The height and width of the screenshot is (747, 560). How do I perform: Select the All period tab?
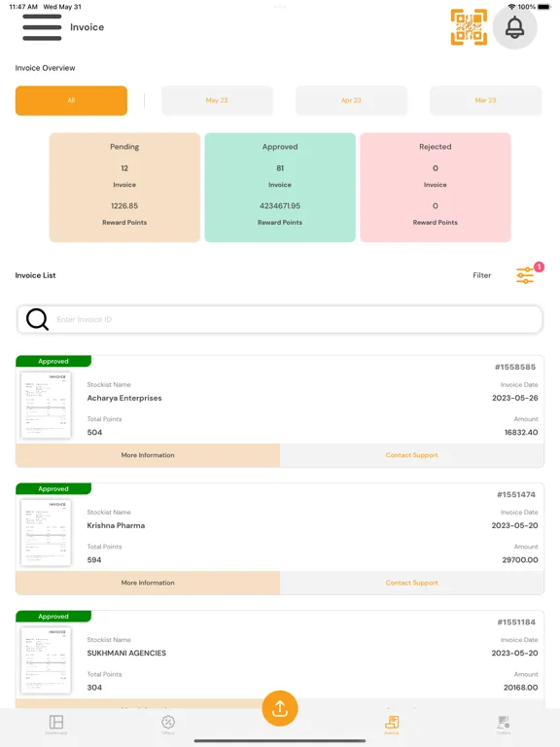(71, 100)
